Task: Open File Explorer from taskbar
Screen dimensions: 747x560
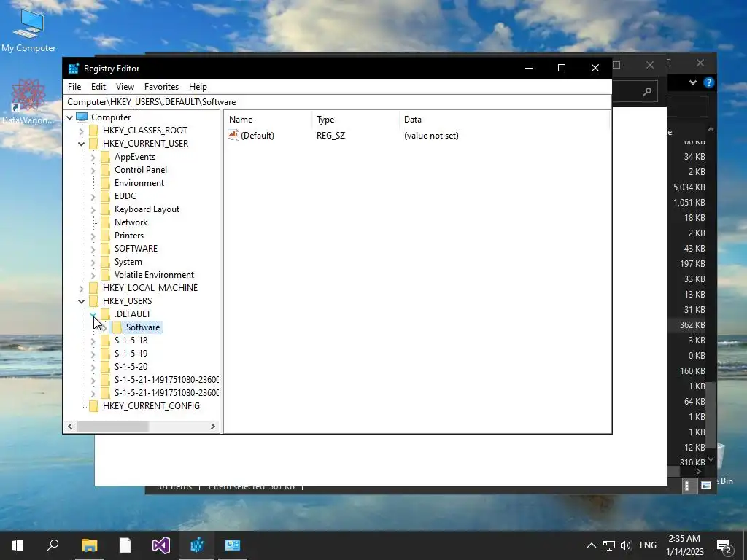Action: tap(89, 545)
